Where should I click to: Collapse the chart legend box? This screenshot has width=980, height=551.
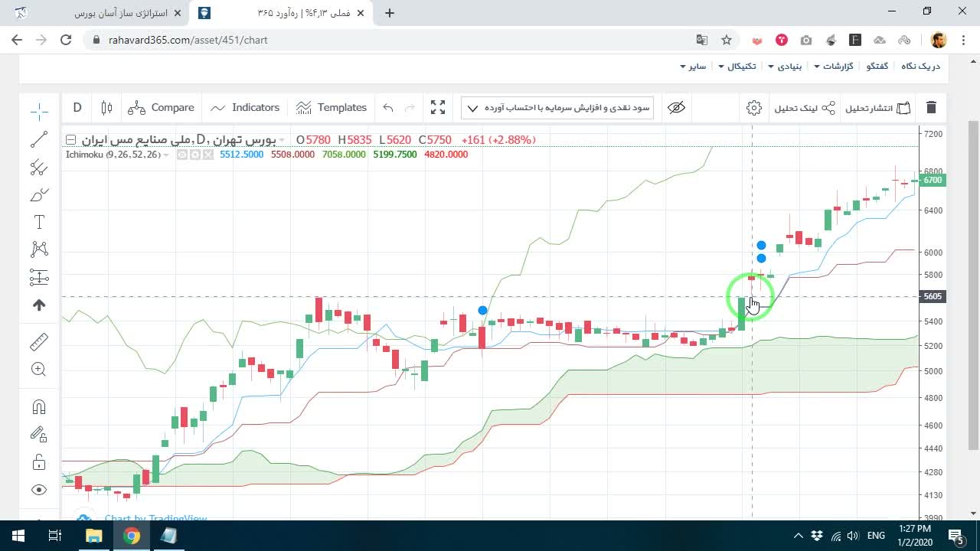[70, 140]
